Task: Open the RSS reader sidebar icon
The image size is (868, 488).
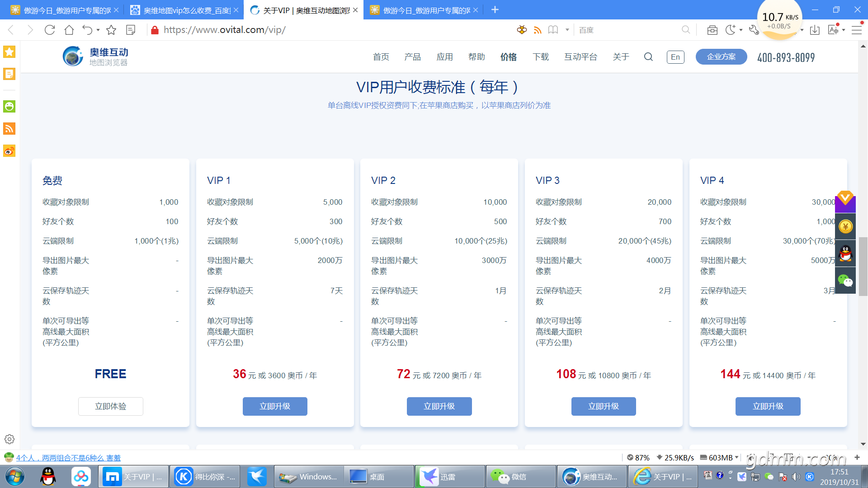Action: [x=9, y=129]
